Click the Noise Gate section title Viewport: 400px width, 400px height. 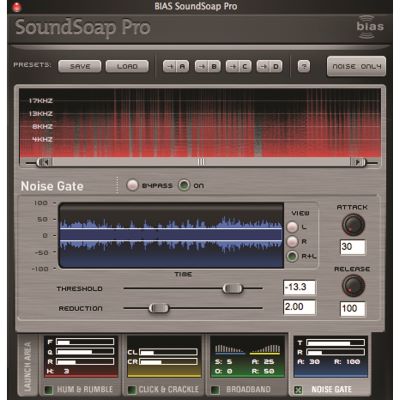coord(52,186)
